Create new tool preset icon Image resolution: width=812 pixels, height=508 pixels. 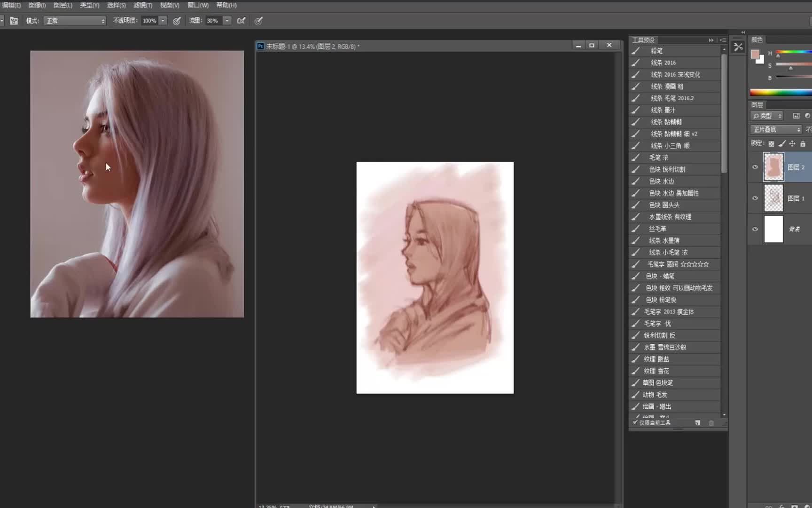(698, 423)
